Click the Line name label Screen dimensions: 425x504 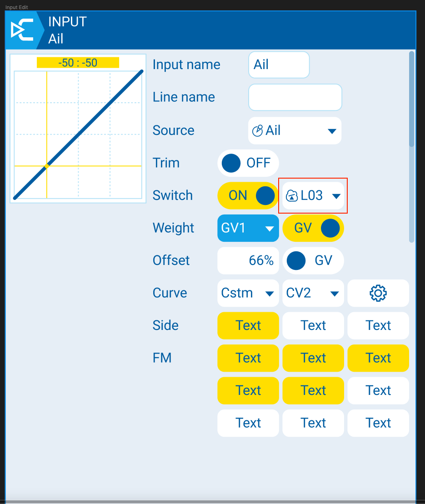[184, 97]
